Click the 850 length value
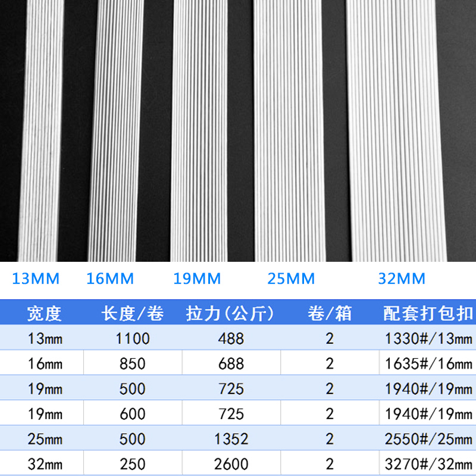Image resolution: width=476 pixels, height=476 pixels. click(133, 364)
